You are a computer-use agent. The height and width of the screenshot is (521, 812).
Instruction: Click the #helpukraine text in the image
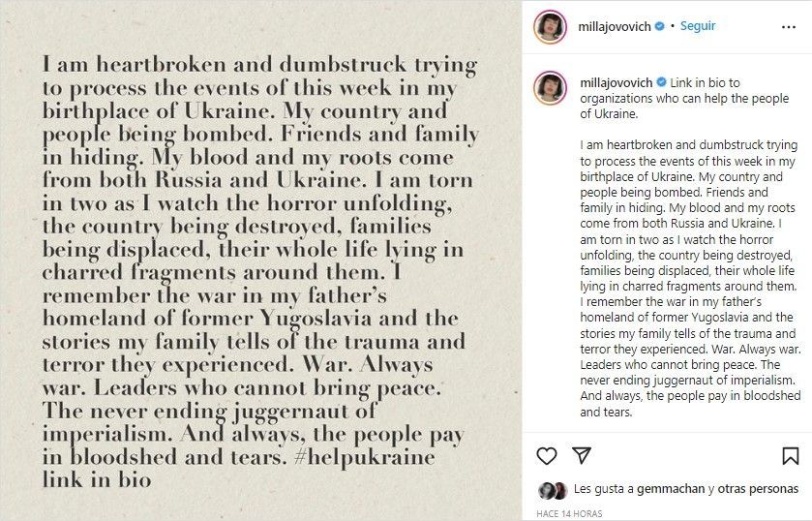tap(356, 455)
